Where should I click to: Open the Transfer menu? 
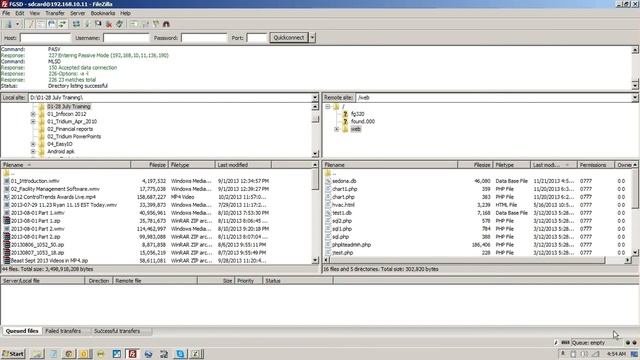pos(55,13)
